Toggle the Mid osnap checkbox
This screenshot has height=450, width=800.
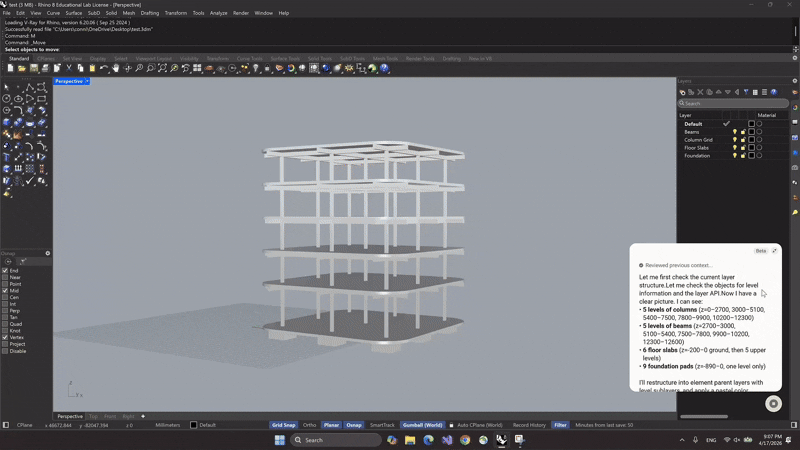pos(5,290)
